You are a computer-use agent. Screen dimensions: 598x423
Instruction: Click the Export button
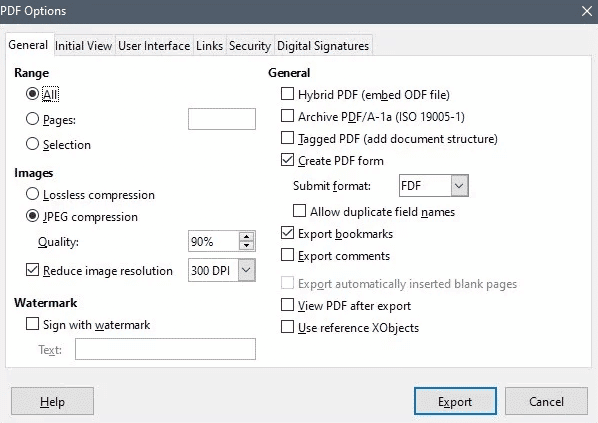455,401
